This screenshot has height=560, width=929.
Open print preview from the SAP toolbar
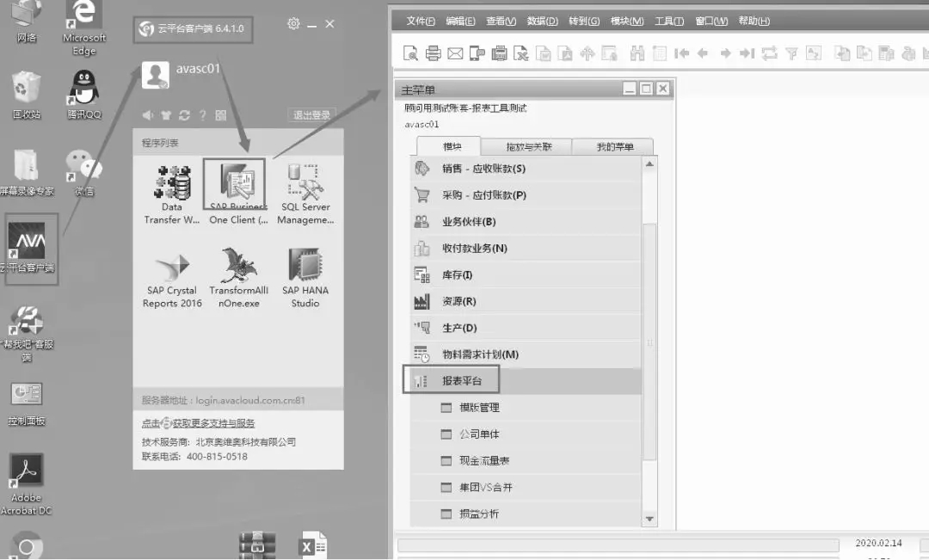click(x=410, y=53)
